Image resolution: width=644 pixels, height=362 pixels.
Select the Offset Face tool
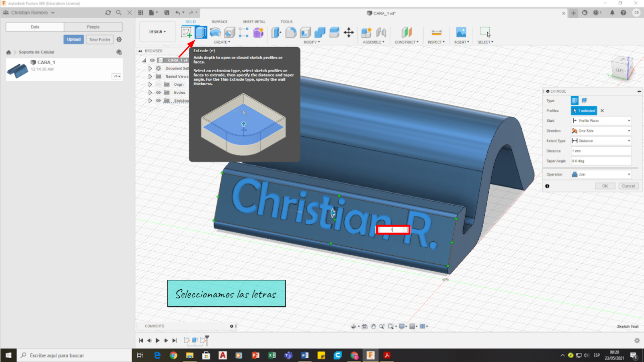tap(335, 33)
